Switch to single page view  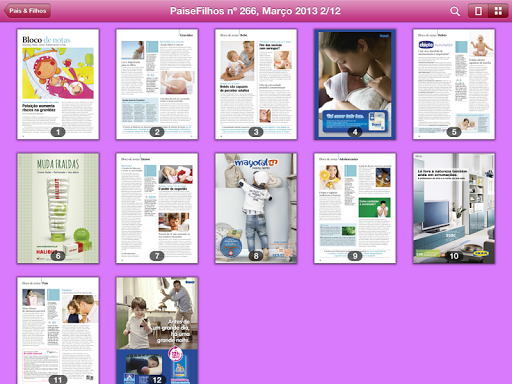pos(478,11)
